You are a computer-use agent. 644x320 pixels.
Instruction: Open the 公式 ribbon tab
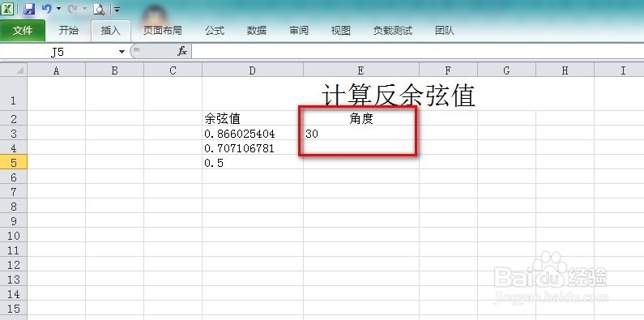pos(215,31)
